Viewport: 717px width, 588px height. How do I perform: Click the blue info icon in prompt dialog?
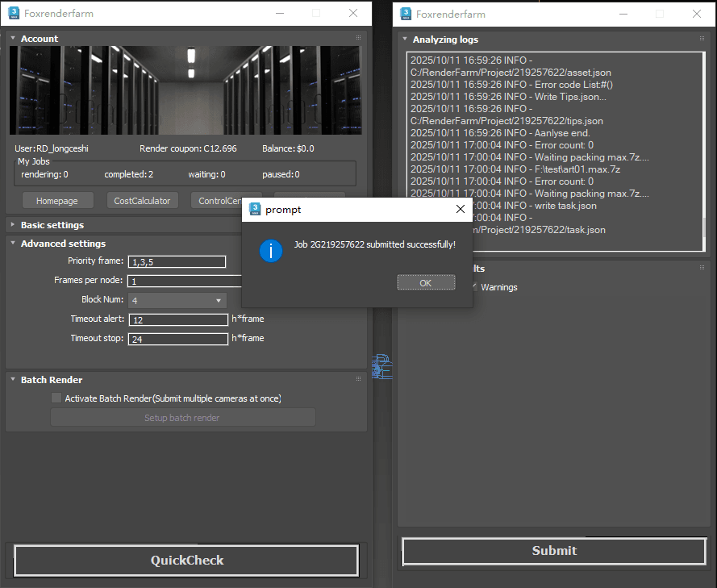271,250
